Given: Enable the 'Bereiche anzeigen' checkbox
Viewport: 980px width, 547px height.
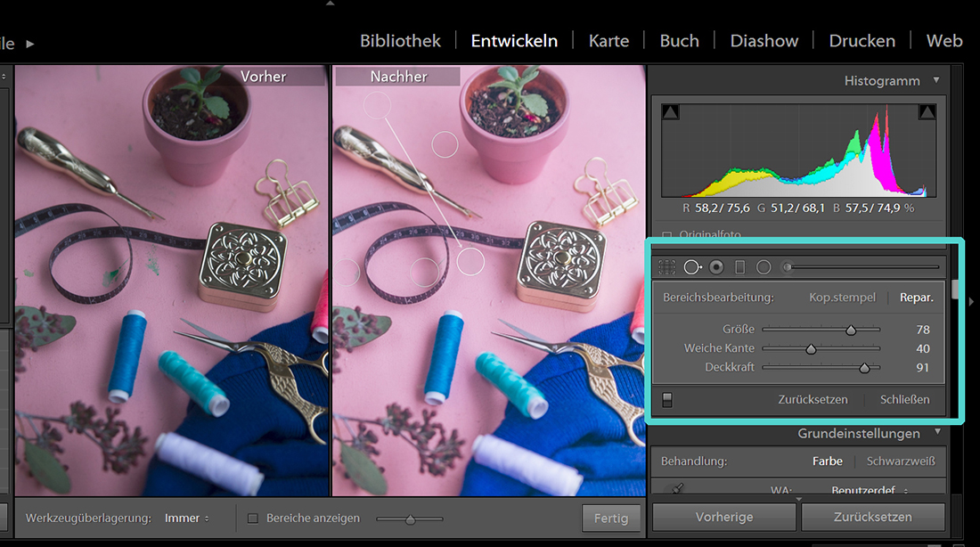Looking at the screenshot, I should click(x=253, y=518).
